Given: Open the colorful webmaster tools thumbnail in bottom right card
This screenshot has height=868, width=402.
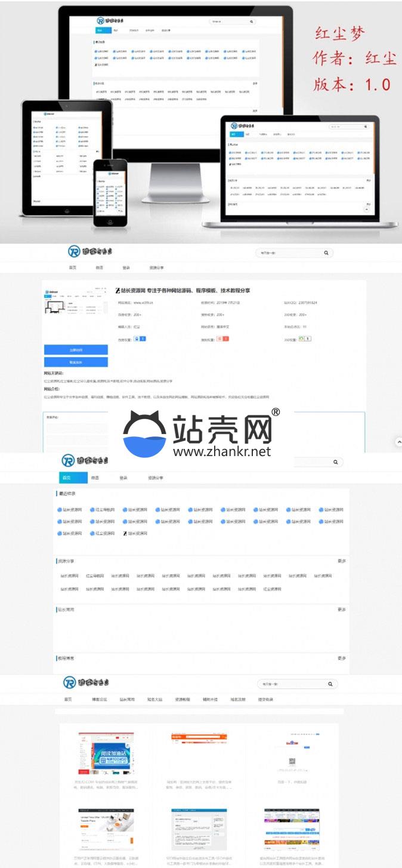Looking at the screenshot, I should 292,830.
